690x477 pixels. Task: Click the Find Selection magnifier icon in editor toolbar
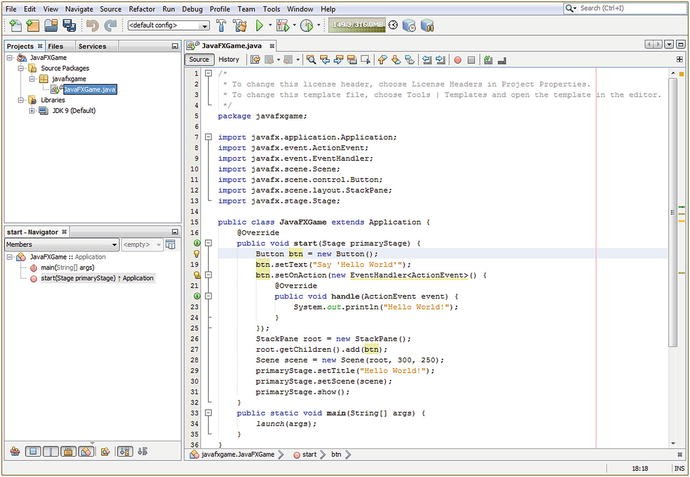311,60
